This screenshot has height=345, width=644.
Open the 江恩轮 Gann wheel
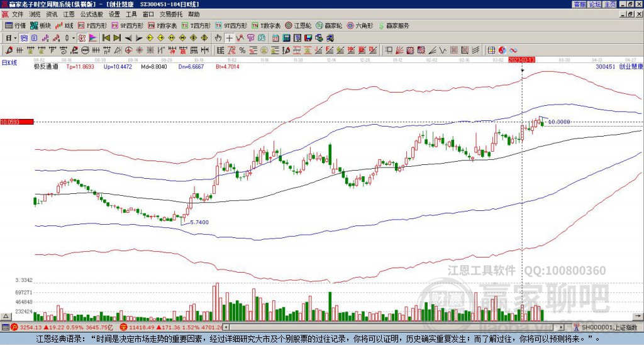tap(298, 25)
